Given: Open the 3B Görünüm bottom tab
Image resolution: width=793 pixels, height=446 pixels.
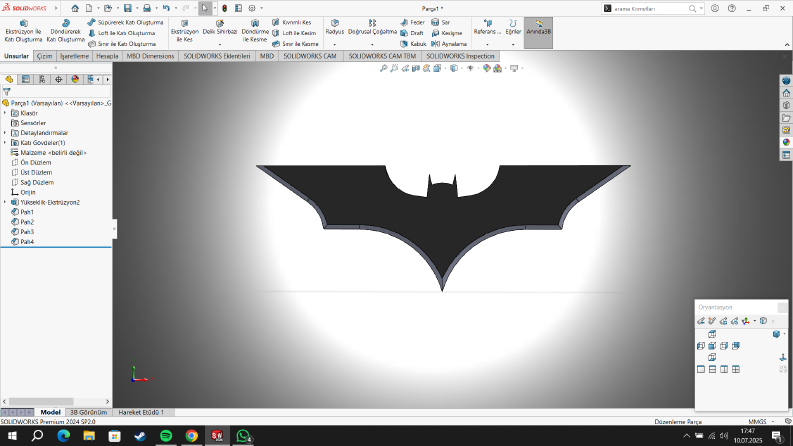Looking at the screenshot, I should pyautogui.click(x=89, y=412).
